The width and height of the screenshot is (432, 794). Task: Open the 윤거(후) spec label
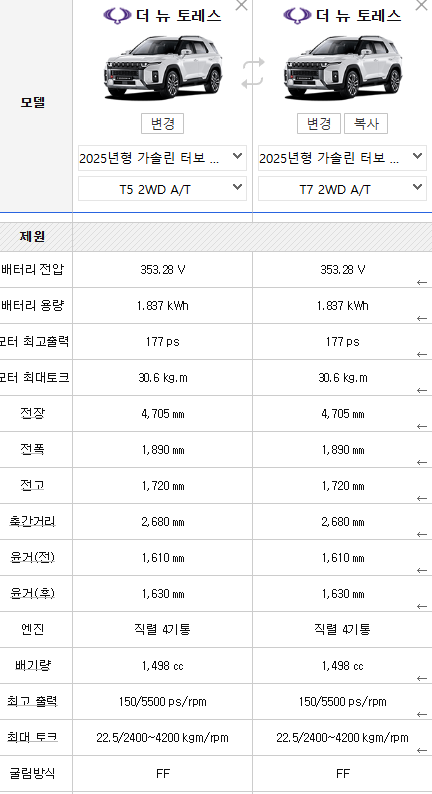point(32,593)
